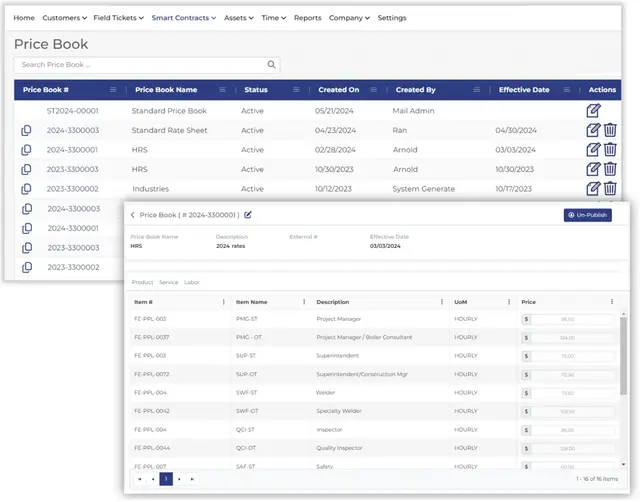Screen dimensions: 640x502
Task: Open the Reports menu item
Action: click(x=307, y=18)
